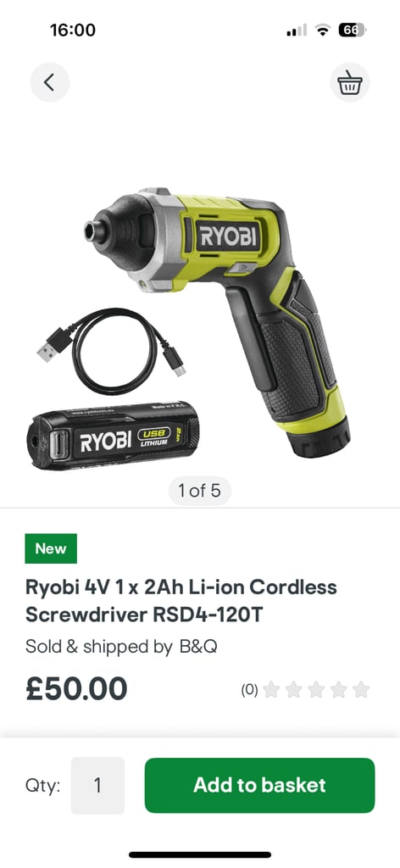Select the second rating star
Screen dimensions: 400x868
coord(293,689)
